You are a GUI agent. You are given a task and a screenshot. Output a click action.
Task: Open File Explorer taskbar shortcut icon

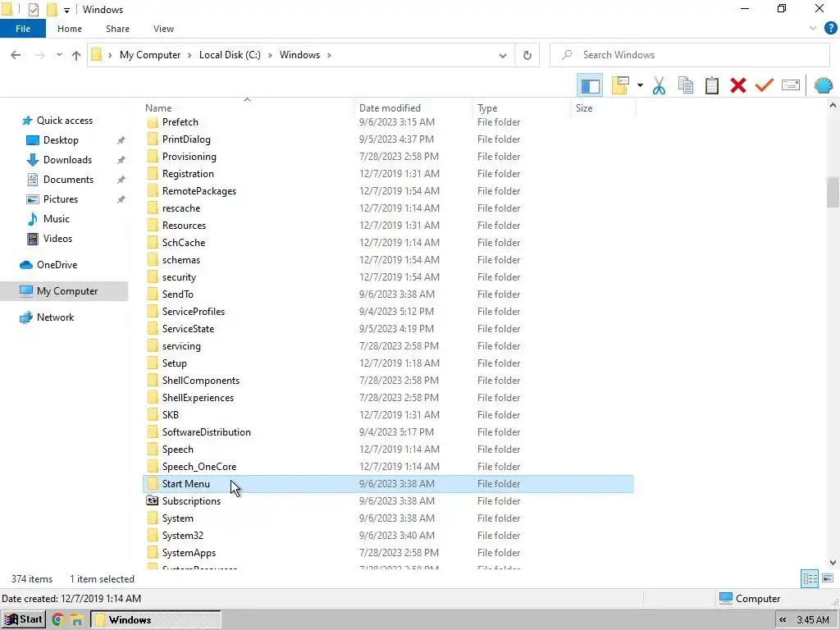point(76,620)
